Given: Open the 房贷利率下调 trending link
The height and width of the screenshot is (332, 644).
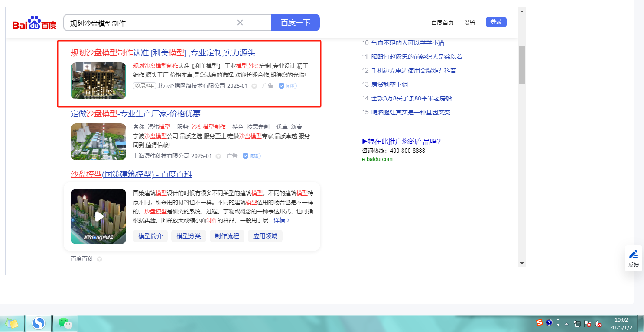Looking at the screenshot, I should click(389, 84).
